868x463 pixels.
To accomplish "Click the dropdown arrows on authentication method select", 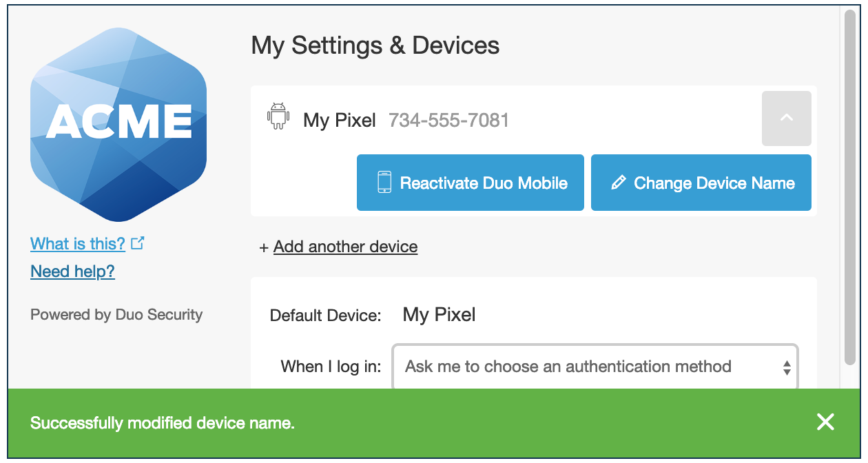I will (787, 367).
